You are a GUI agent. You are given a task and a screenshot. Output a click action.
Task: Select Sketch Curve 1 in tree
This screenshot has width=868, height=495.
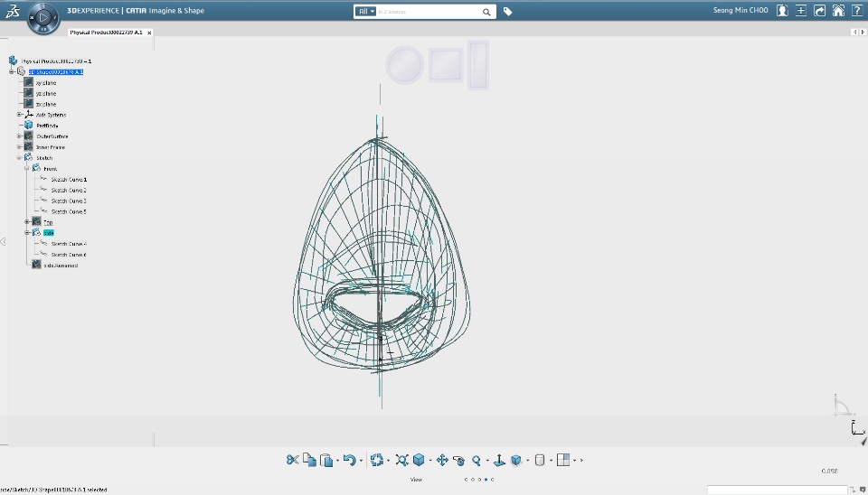[x=69, y=180]
